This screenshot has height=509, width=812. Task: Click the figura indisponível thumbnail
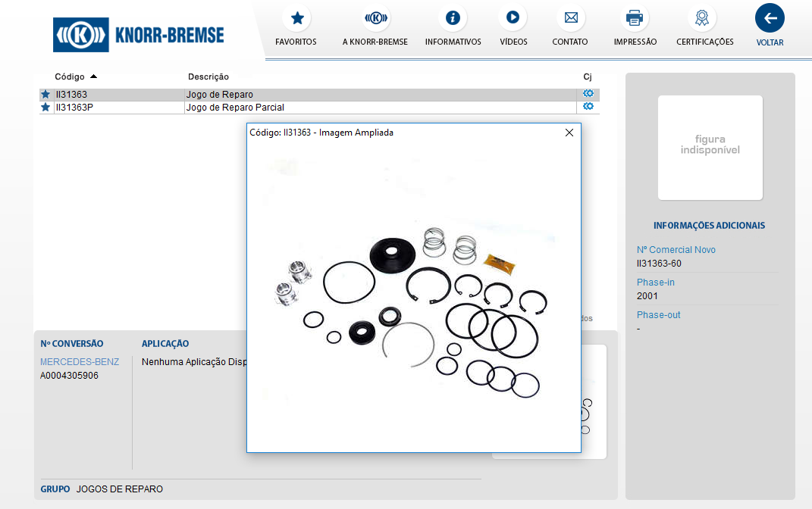point(710,147)
